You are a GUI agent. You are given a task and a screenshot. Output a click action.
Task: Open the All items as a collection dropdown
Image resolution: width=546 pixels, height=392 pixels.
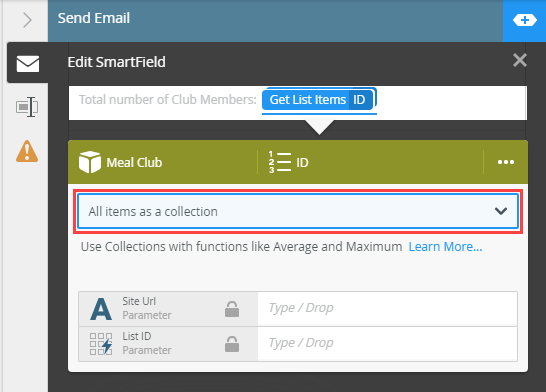point(298,211)
